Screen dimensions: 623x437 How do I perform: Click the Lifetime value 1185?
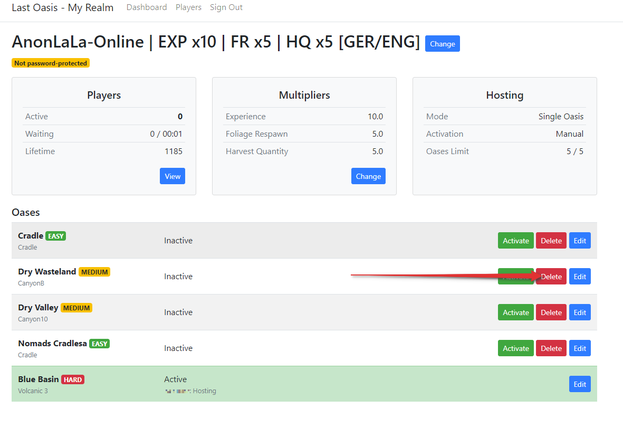coord(174,151)
